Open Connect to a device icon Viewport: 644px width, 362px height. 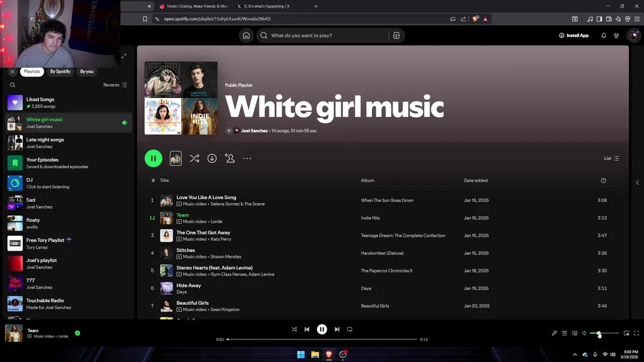[x=575, y=333]
